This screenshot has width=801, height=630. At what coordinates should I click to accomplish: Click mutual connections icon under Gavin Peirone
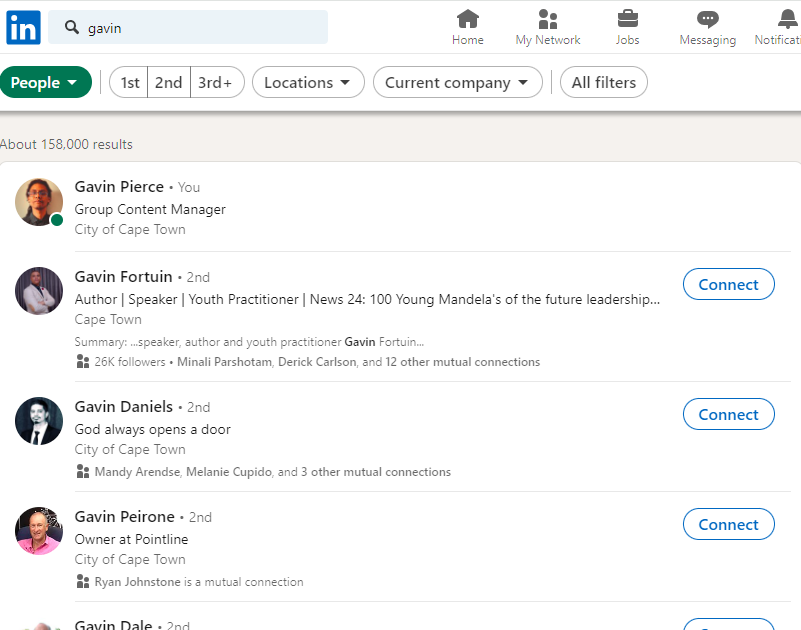click(83, 581)
